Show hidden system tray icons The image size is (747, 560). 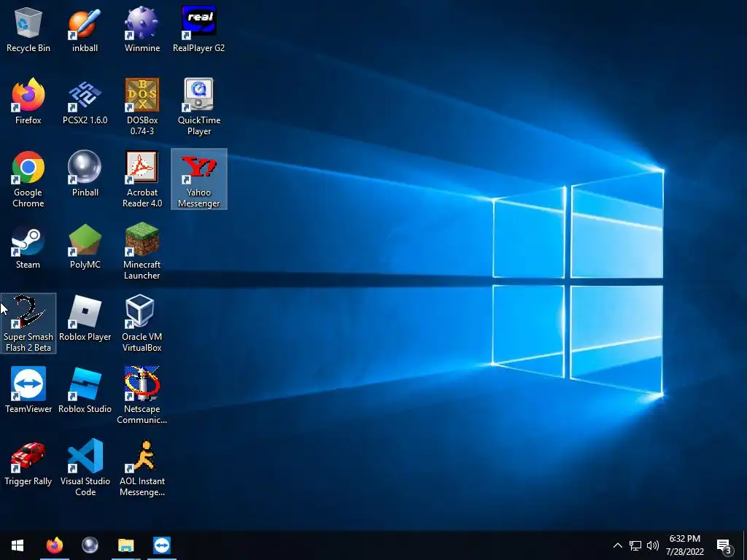[x=617, y=545]
